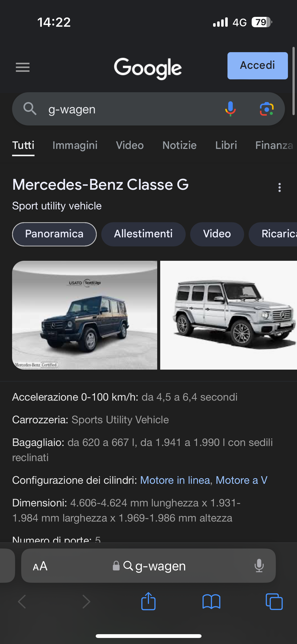
Task: Show open tabs in Safari
Action: [274, 602]
